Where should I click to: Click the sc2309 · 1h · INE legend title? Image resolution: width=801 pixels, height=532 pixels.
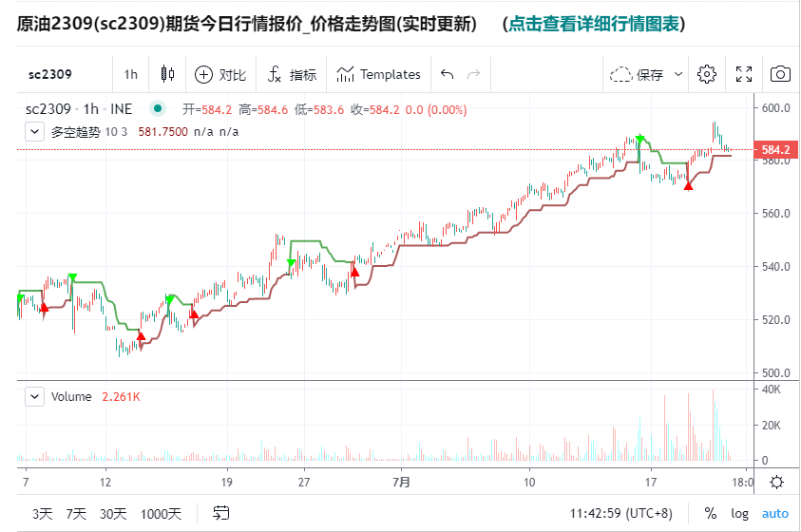click(79, 108)
